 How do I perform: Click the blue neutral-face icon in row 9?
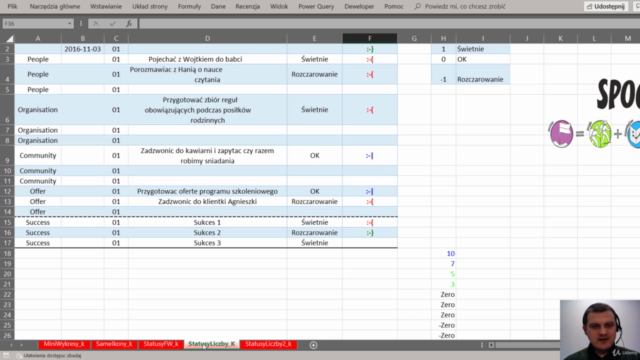click(x=369, y=156)
